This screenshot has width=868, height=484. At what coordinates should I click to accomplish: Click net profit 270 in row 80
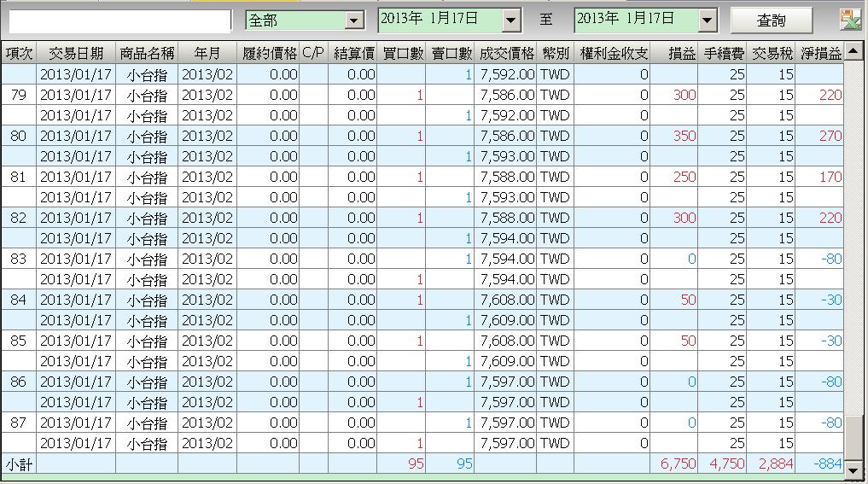point(830,136)
